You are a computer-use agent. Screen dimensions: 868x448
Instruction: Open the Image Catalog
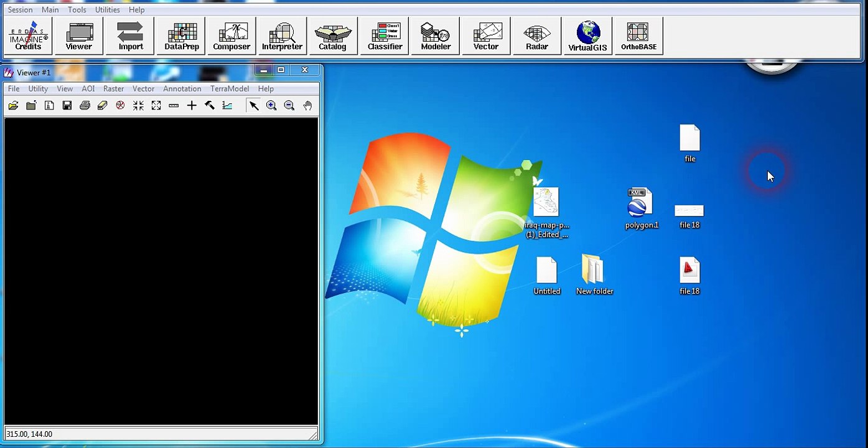pyautogui.click(x=333, y=36)
